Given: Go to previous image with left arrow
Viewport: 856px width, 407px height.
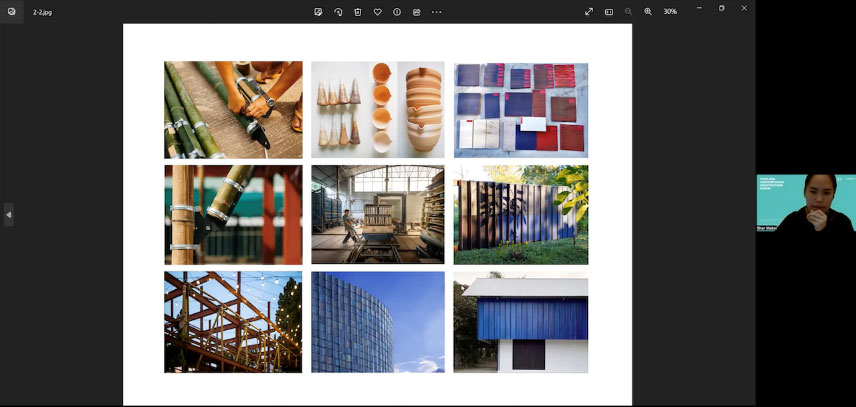Looking at the screenshot, I should pos(9,214).
